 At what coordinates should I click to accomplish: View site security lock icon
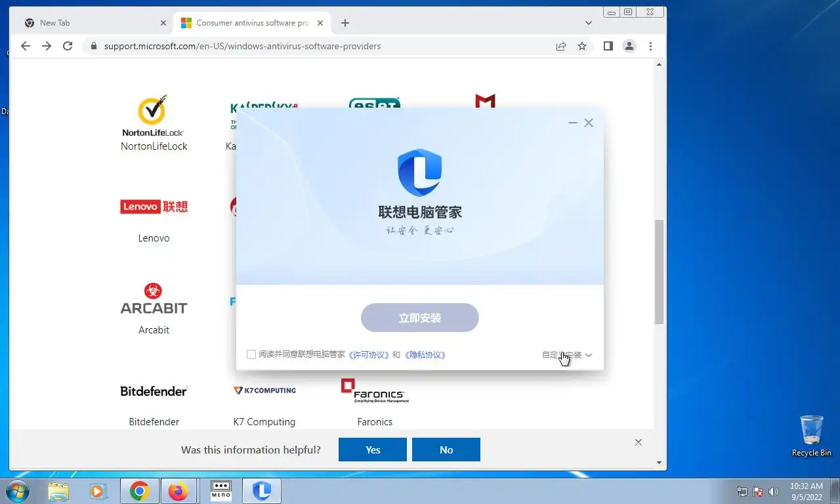[93, 46]
